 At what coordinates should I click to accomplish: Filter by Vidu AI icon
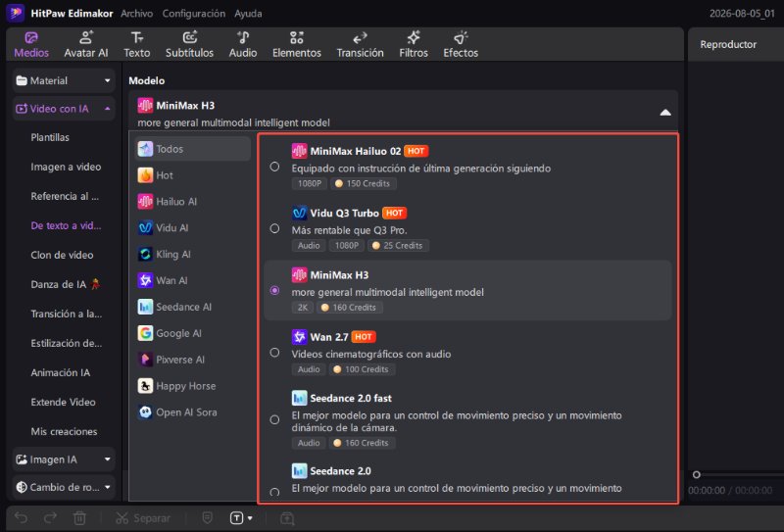[x=145, y=227]
